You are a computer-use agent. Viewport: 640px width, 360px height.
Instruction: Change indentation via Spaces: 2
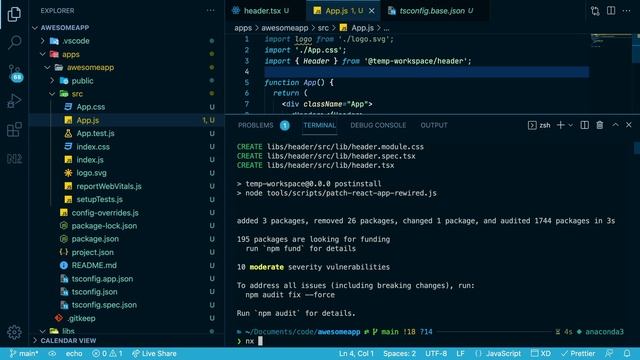click(x=400, y=353)
